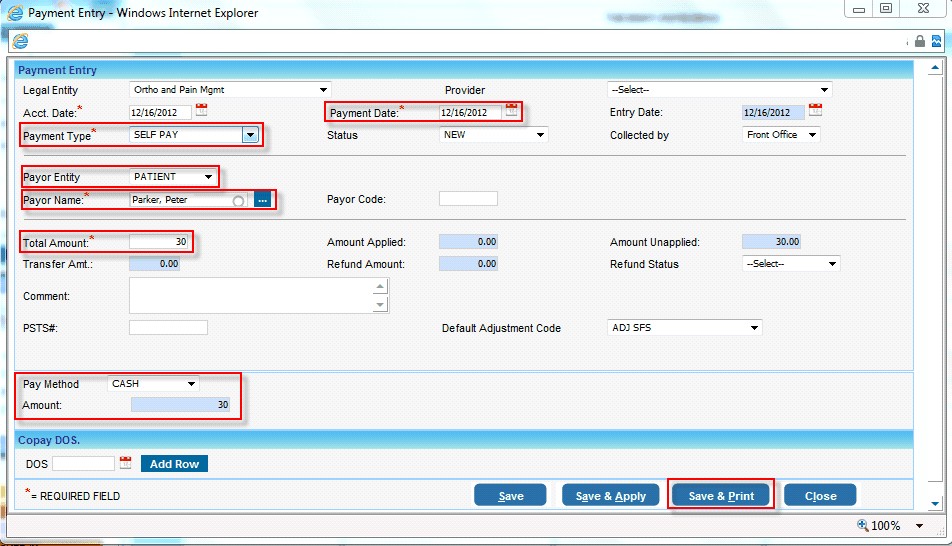Open the Collected by dropdown

point(811,135)
